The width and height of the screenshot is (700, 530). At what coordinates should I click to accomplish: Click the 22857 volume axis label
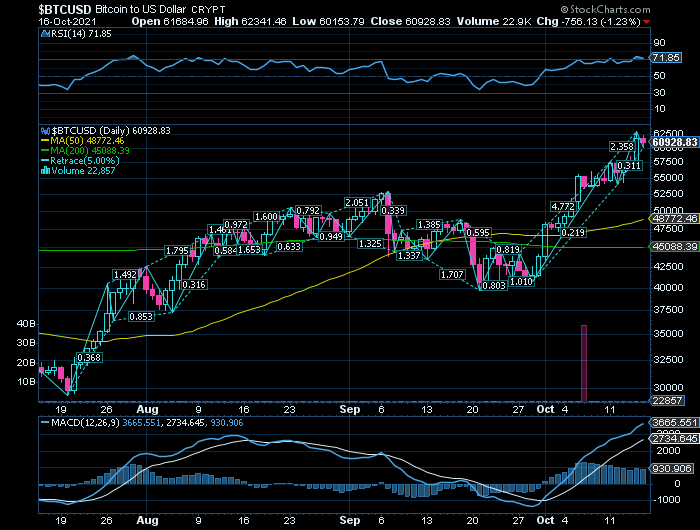click(667, 400)
